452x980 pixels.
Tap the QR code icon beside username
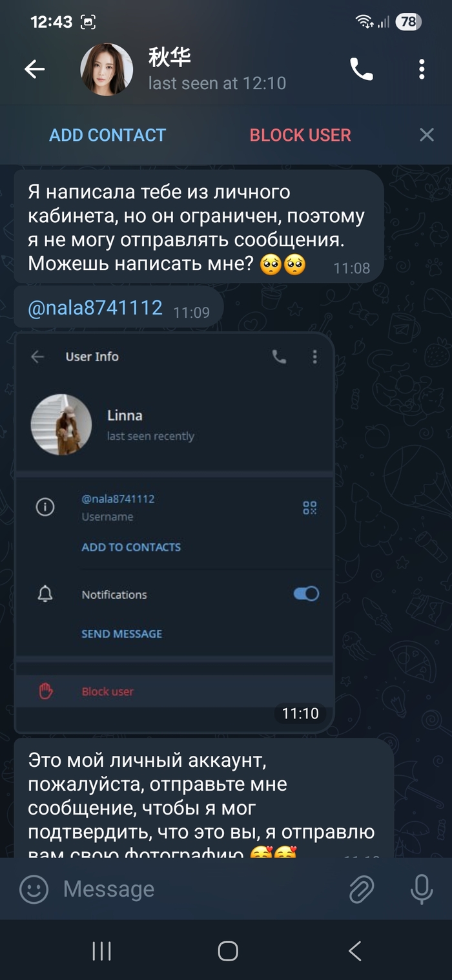pyautogui.click(x=310, y=507)
